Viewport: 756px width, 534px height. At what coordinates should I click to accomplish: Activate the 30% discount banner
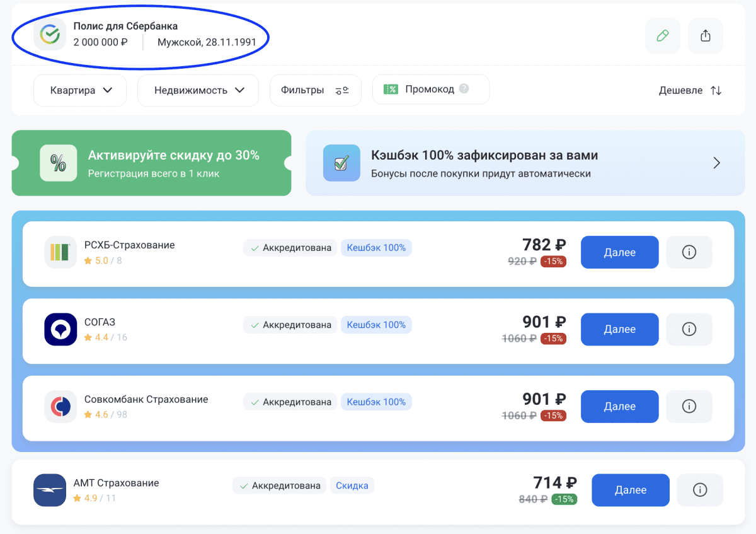(151, 163)
